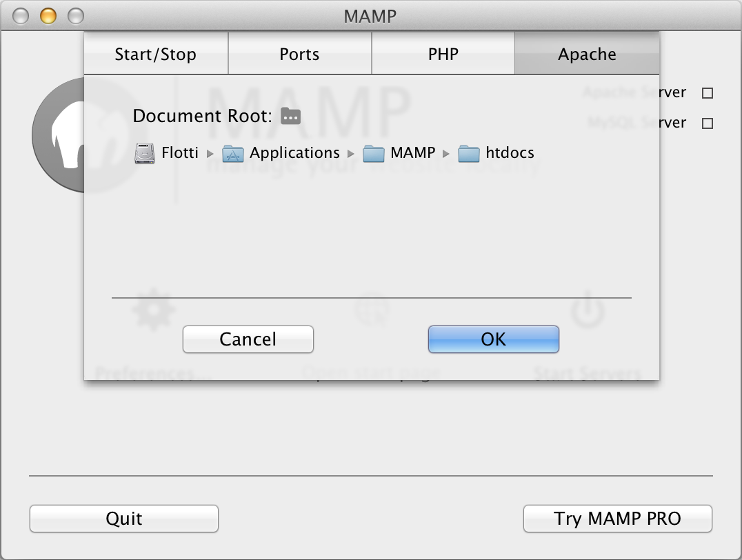Screen dimensions: 742x560
Task: Click the dimmed Preferences gear icon
Action: (x=153, y=310)
